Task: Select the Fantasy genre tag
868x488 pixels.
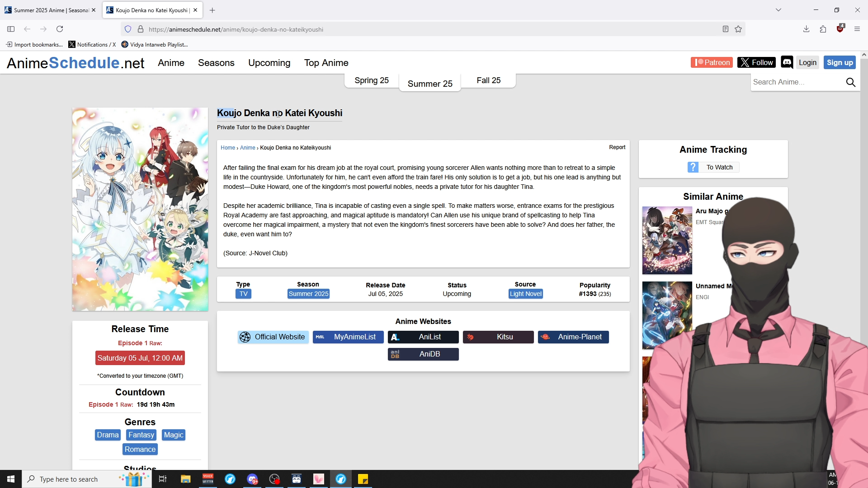Action: (x=141, y=435)
